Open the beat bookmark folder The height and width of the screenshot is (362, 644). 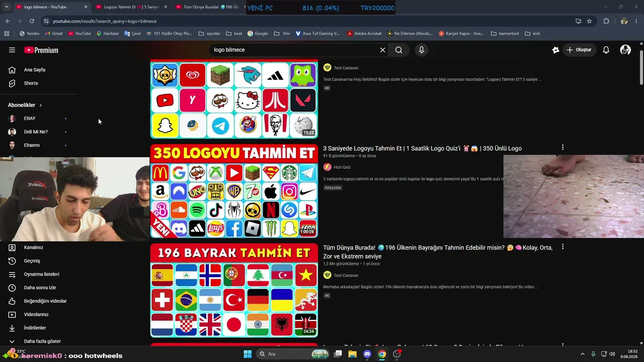(x=234, y=34)
